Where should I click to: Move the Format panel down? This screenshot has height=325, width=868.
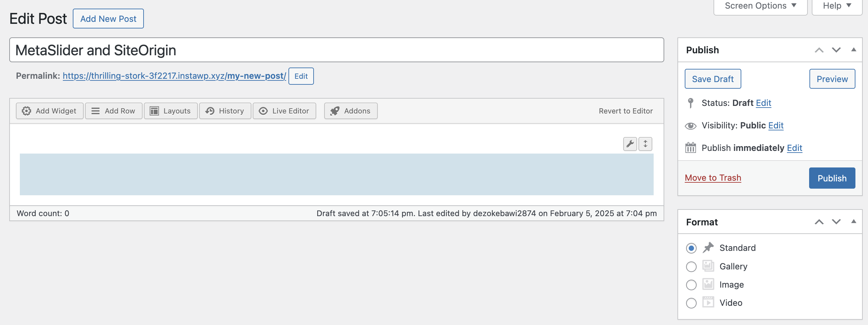[836, 222]
